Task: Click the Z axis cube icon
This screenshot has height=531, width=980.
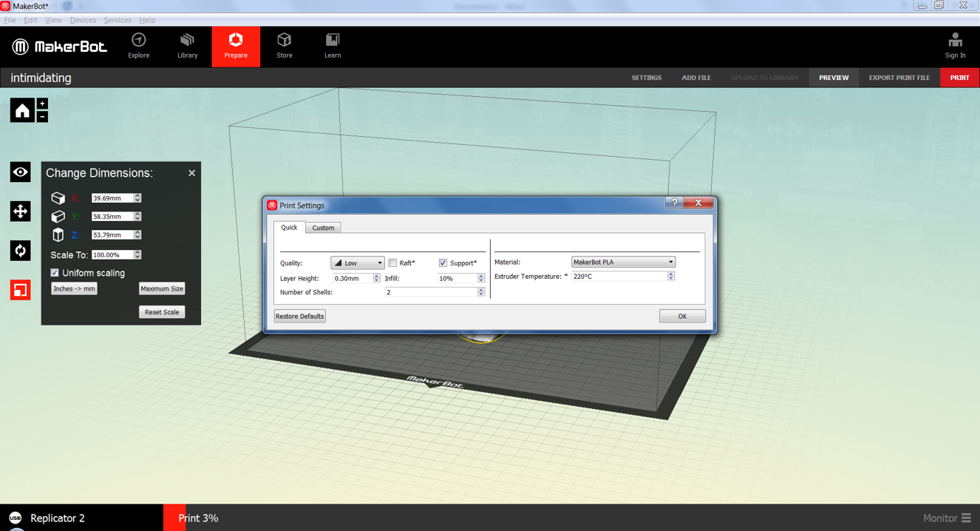Action: pyautogui.click(x=58, y=235)
